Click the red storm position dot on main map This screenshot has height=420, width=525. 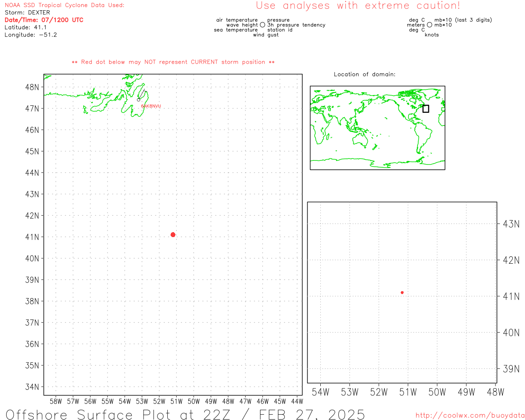pyautogui.click(x=173, y=235)
